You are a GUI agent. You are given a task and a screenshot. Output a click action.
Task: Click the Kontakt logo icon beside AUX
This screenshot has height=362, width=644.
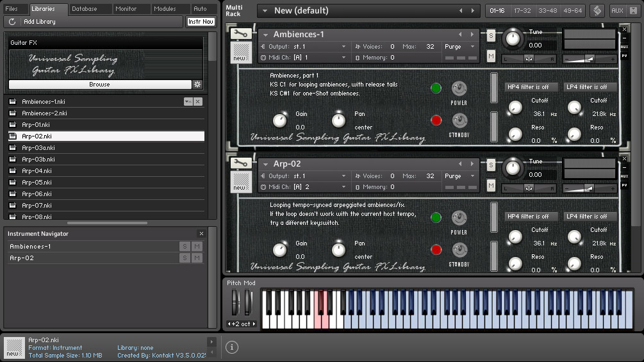(x=597, y=11)
